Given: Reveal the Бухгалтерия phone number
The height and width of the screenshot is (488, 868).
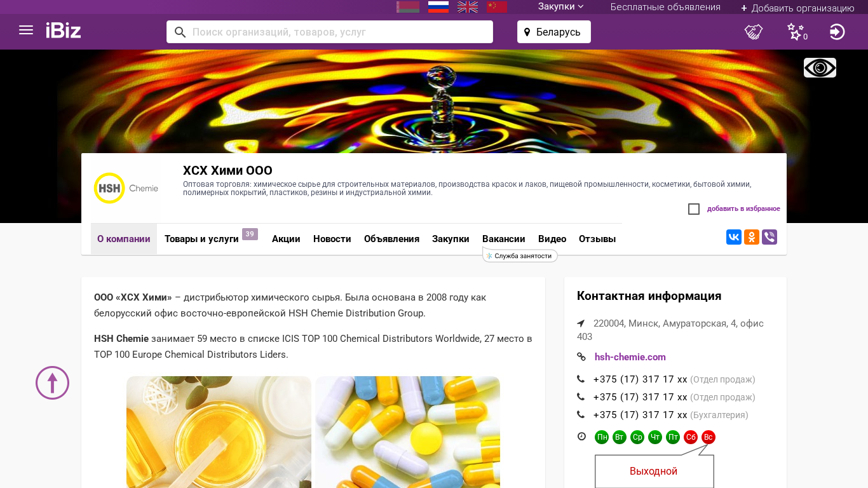Looking at the screenshot, I should click(x=641, y=415).
